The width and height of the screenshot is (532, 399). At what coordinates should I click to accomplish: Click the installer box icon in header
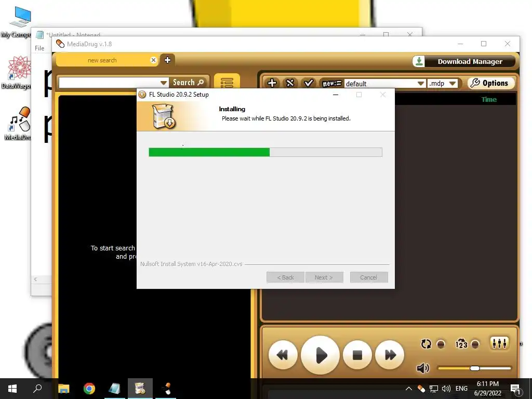(x=164, y=116)
